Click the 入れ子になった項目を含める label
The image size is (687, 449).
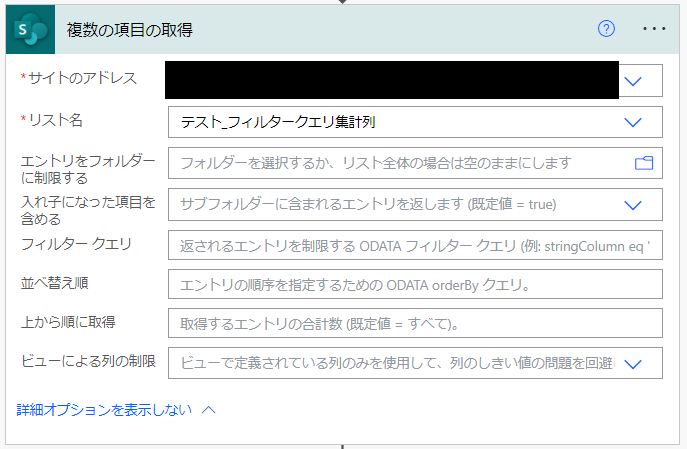[88, 210]
